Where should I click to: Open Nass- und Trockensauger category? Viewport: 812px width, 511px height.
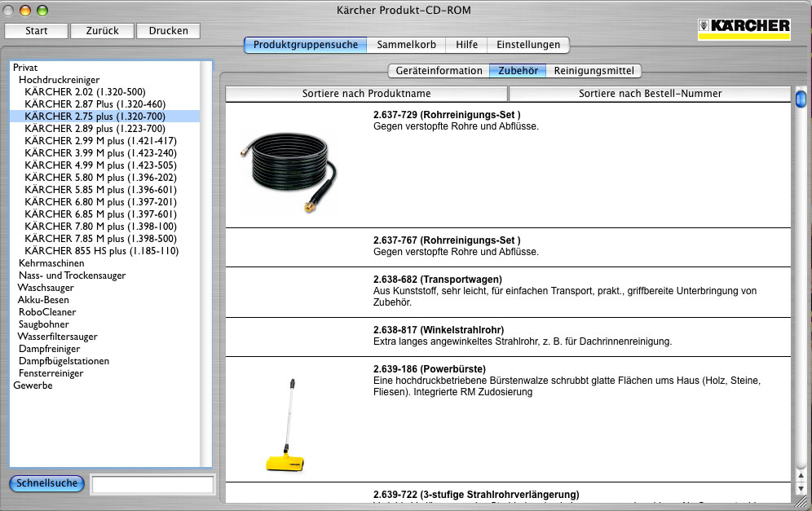(x=72, y=275)
